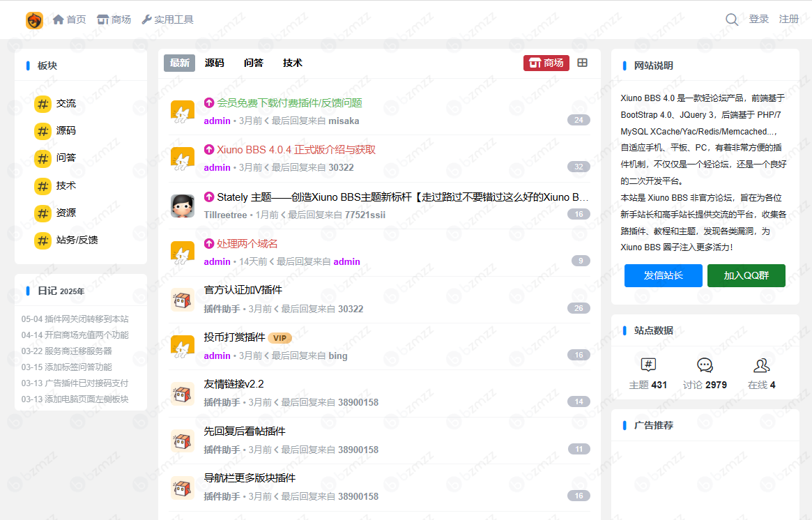This screenshot has height=520, width=812.
Task: Open diary entry 03-13 添加电脑页面左侧板块
Action: pos(75,399)
